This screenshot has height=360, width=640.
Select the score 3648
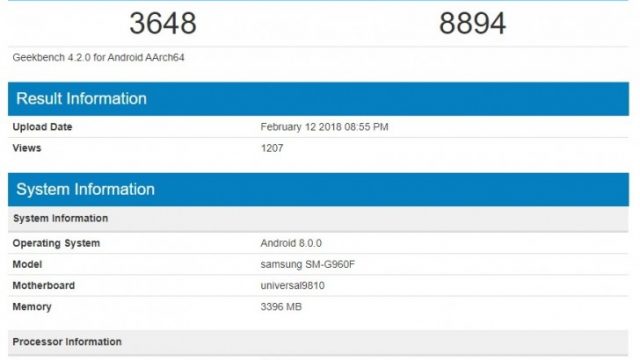pyautogui.click(x=163, y=23)
